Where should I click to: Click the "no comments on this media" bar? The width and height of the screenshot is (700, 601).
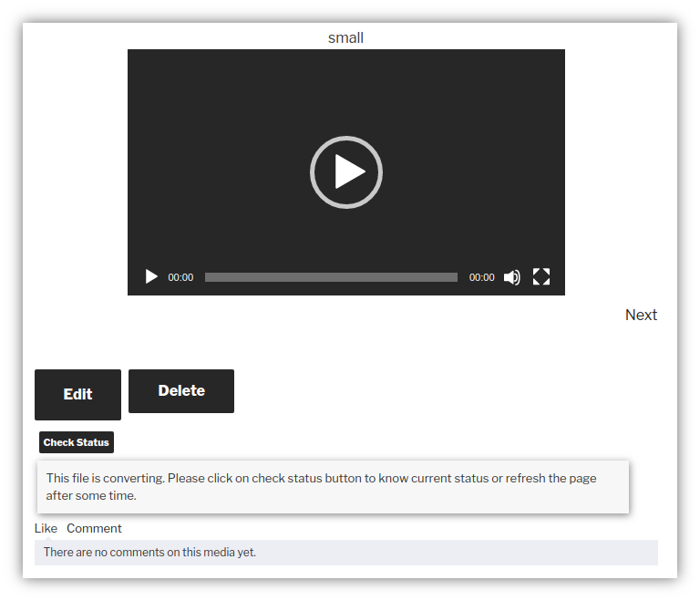pos(345,552)
